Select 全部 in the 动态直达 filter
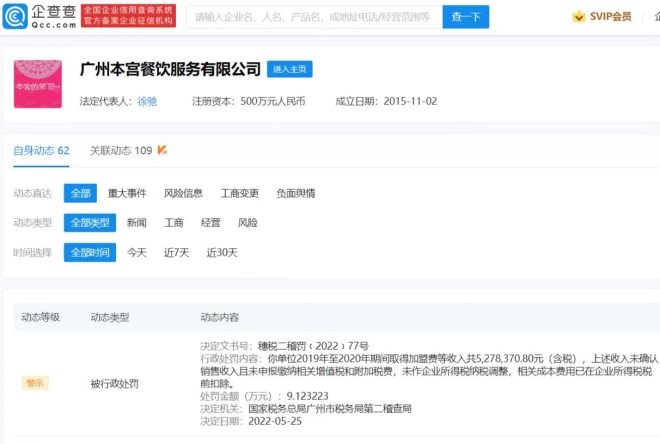The image size is (660, 444). (80, 193)
